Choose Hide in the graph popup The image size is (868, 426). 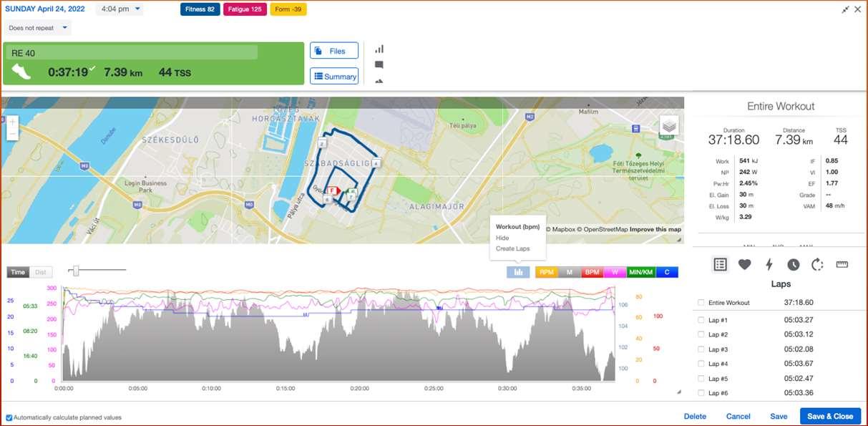pyautogui.click(x=502, y=238)
